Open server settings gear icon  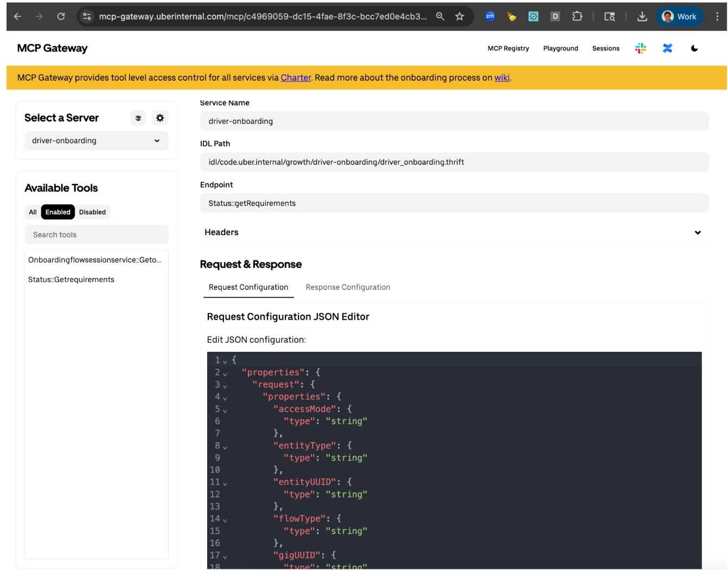(x=160, y=118)
